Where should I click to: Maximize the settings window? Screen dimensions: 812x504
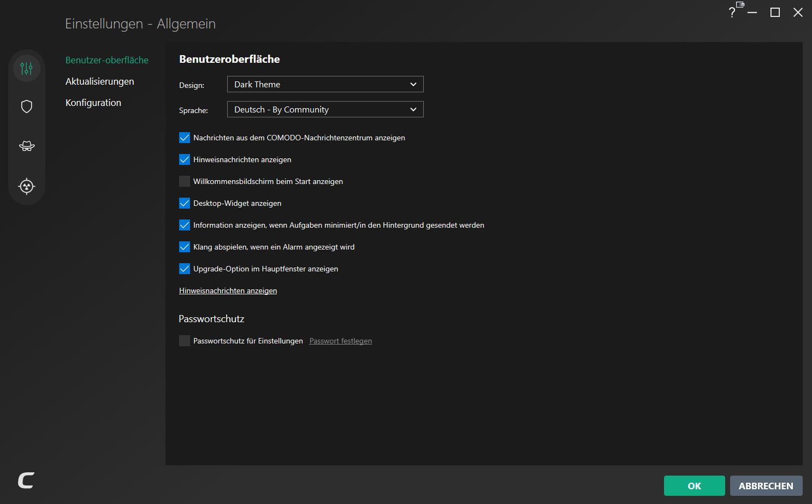click(775, 13)
